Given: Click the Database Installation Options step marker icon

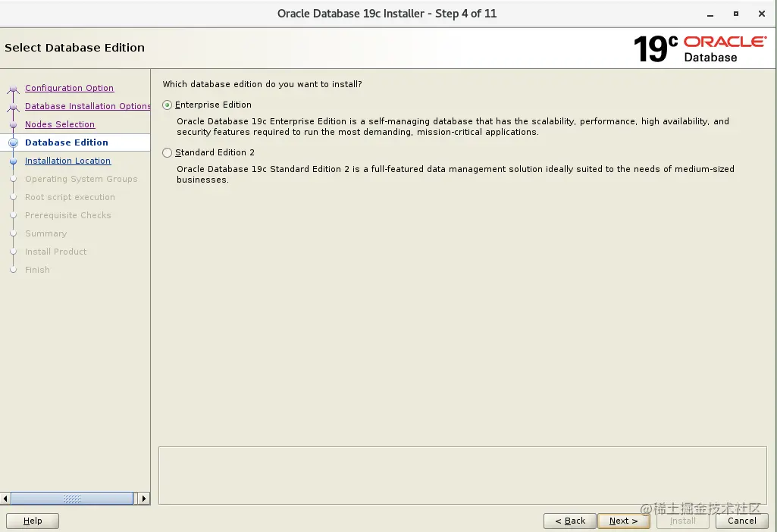Looking at the screenshot, I should [14, 107].
